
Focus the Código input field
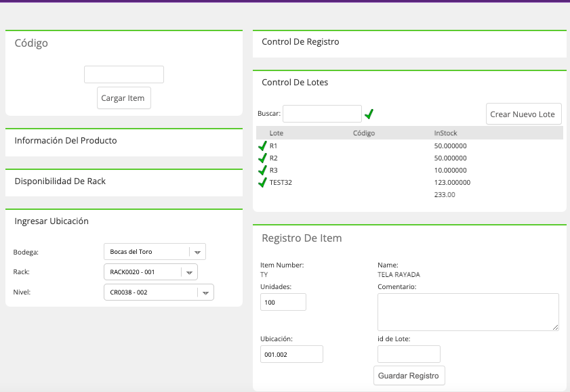(x=124, y=74)
